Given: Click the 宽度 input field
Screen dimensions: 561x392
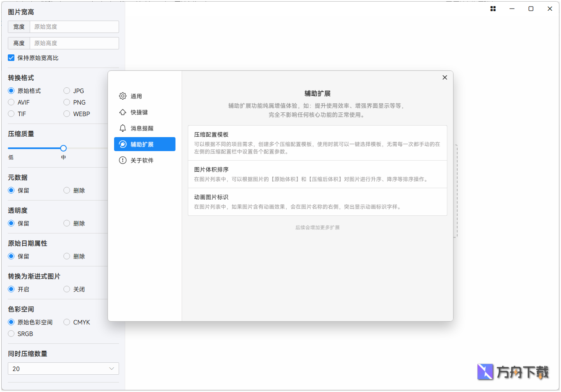Looking at the screenshot, I should pos(74,26).
